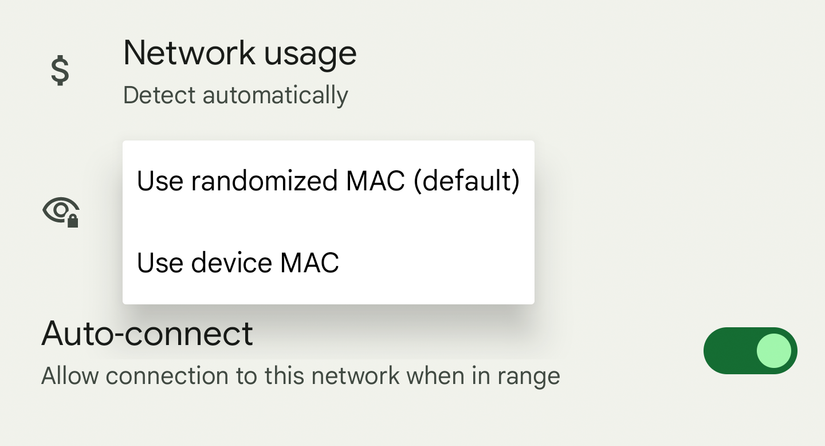Image resolution: width=825 pixels, height=446 pixels.
Task: Click the dollar sign Network usage icon
Action: (x=60, y=70)
